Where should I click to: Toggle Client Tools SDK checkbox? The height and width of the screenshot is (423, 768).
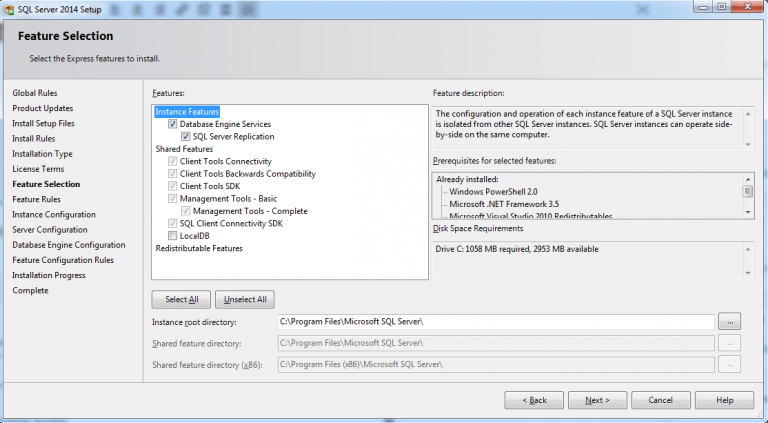point(172,186)
